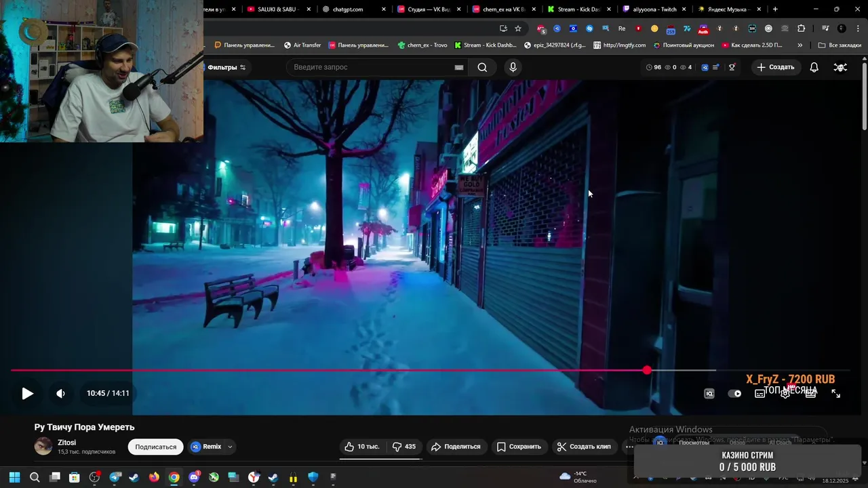The image size is (868, 488).
Task: Bookmark this page with star icon
Action: coord(518,28)
